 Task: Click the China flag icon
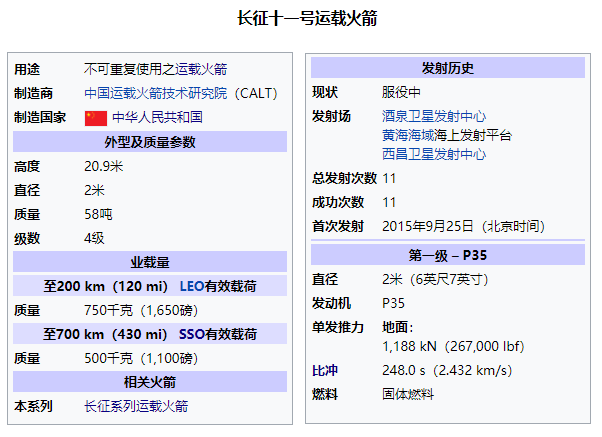tap(96, 118)
